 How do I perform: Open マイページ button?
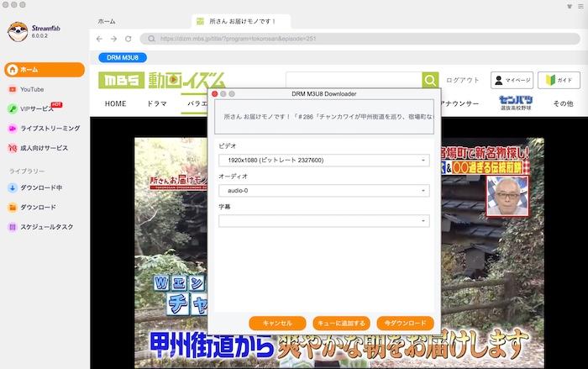coord(512,80)
